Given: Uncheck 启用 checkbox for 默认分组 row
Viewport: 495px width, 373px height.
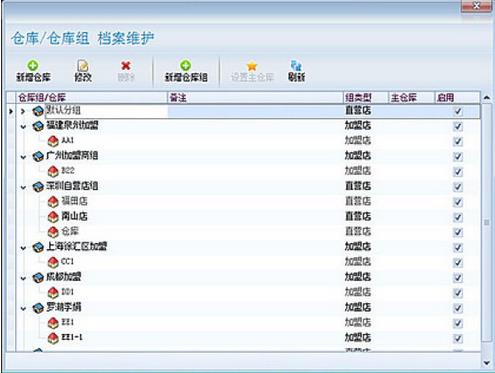Looking at the screenshot, I should point(458,111).
